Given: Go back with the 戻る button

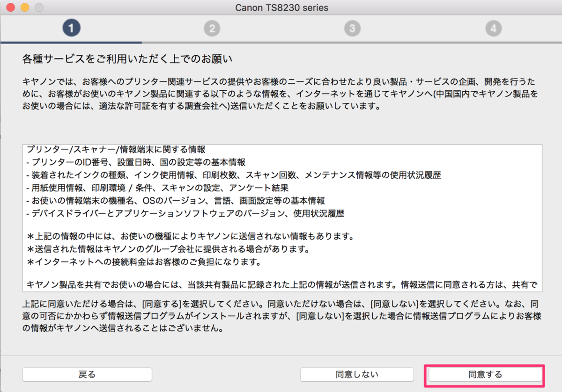Looking at the screenshot, I should 87,374.
